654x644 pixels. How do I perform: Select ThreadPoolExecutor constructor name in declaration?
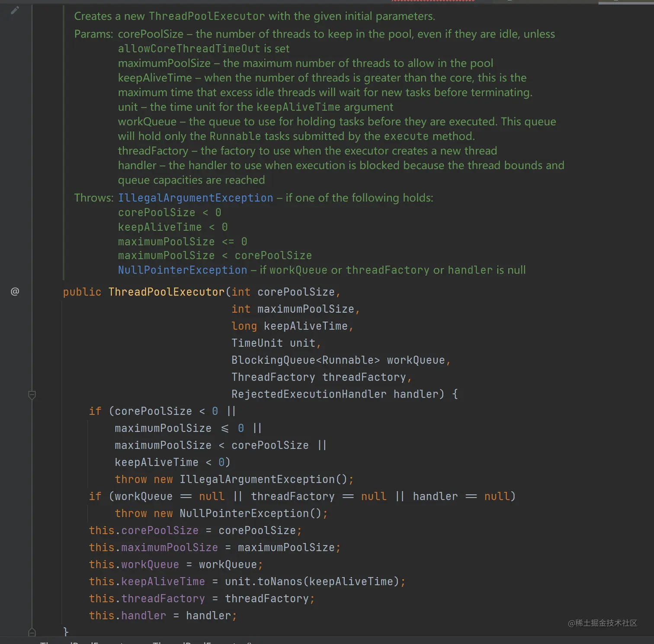coord(167,292)
